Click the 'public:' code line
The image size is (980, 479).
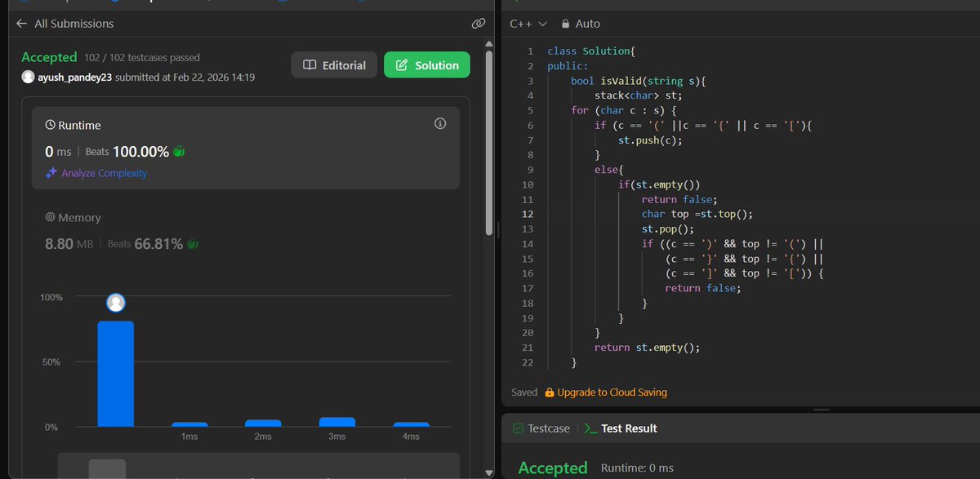click(x=568, y=66)
